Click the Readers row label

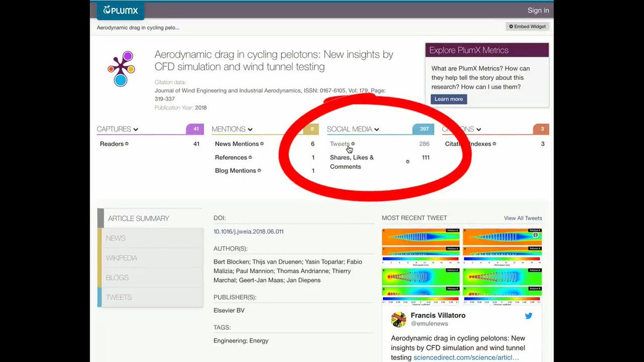112,144
